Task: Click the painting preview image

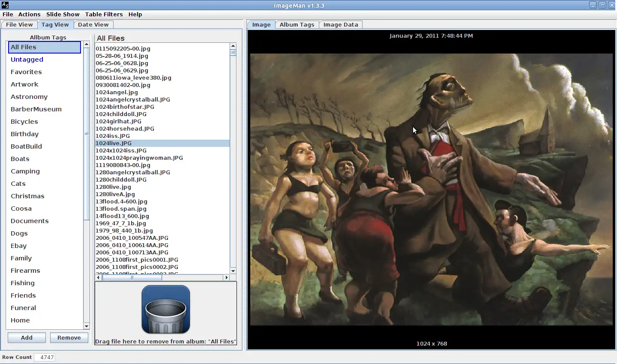Action: [431, 189]
